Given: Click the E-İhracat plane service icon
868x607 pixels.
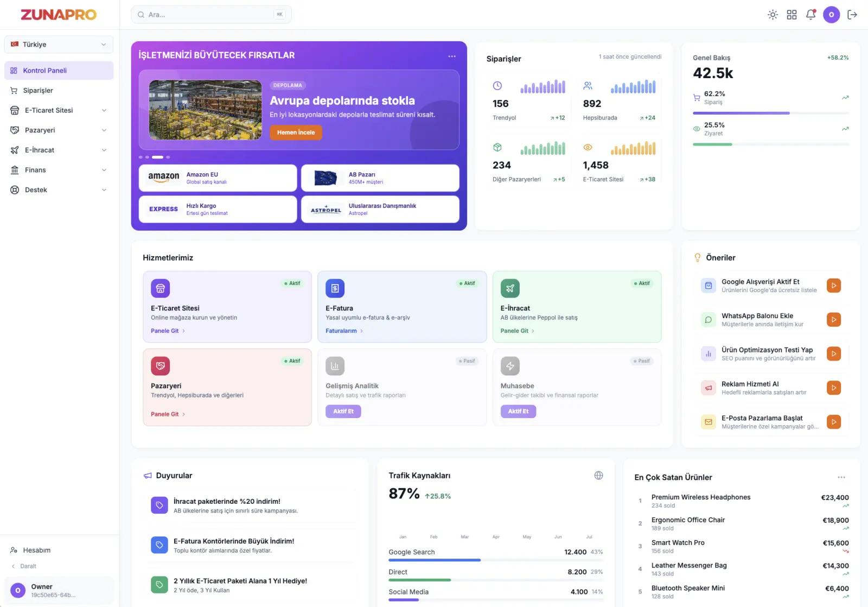Looking at the screenshot, I should pyautogui.click(x=510, y=288).
